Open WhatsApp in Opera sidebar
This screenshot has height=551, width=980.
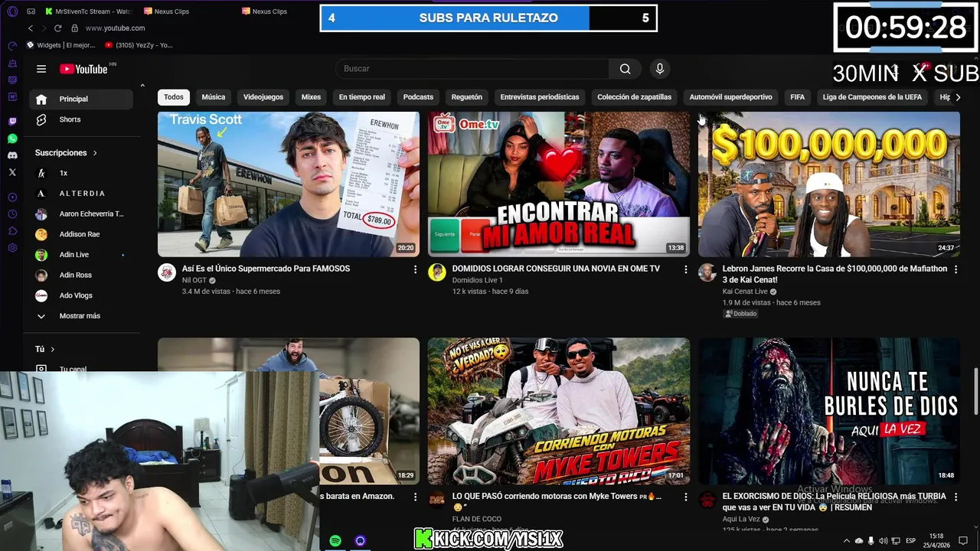(12, 139)
